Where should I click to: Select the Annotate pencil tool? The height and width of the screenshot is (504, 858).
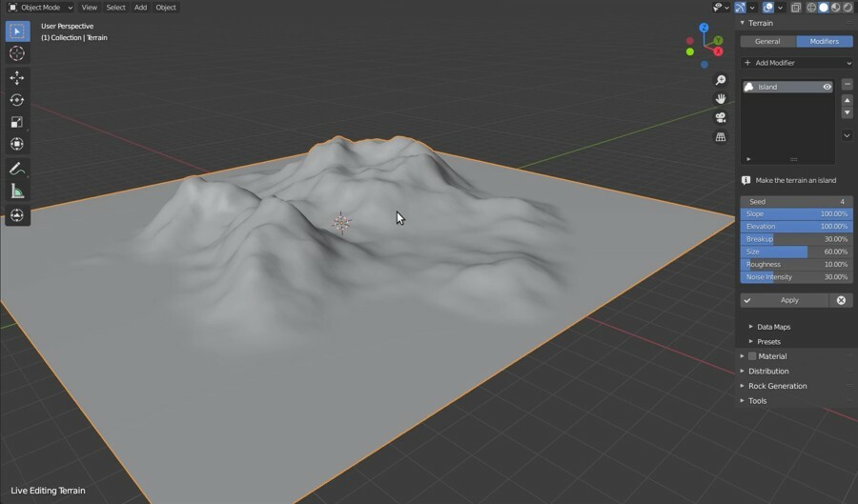click(x=17, y=170)
